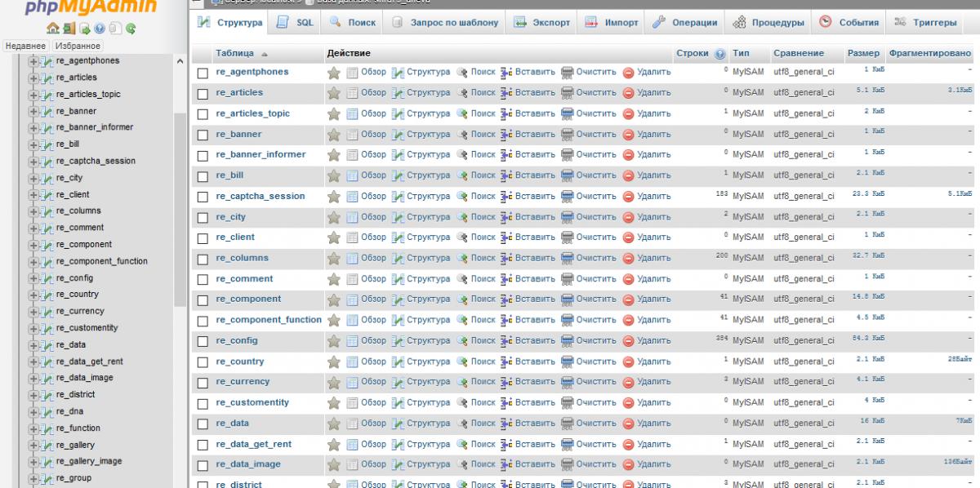Check the re_currency row checkbox
Screen dimensions: 980x488
coord(203,382)
